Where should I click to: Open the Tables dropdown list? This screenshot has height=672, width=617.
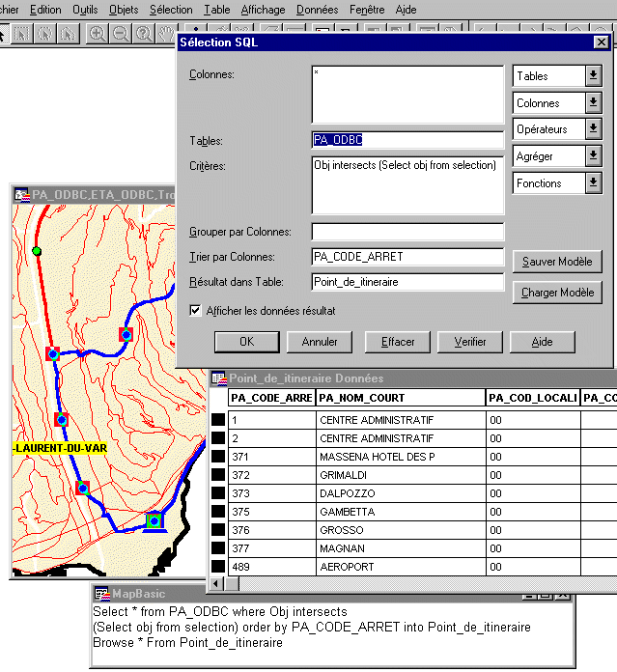click(593, 76)
